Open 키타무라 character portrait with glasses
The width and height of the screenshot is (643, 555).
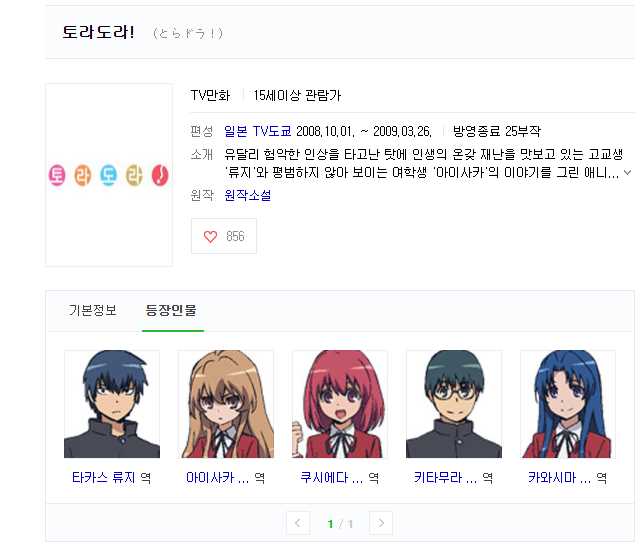(x=454, y=404)
